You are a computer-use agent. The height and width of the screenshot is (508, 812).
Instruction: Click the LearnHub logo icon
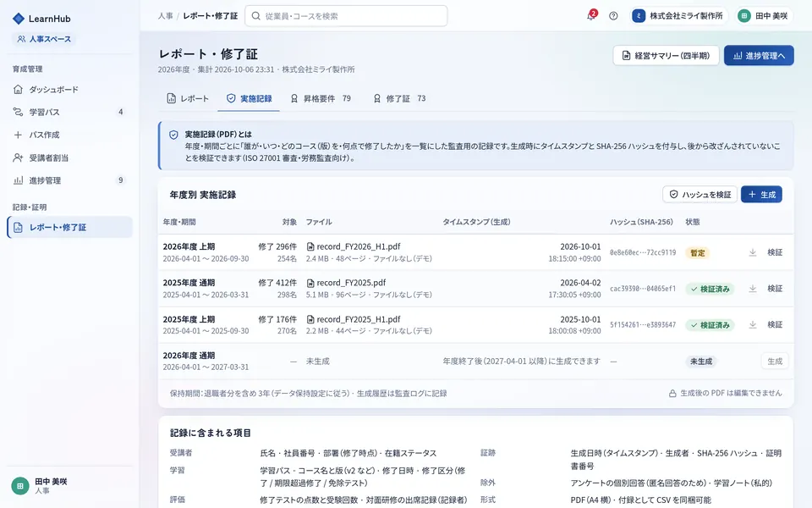(x=18, y=19)
